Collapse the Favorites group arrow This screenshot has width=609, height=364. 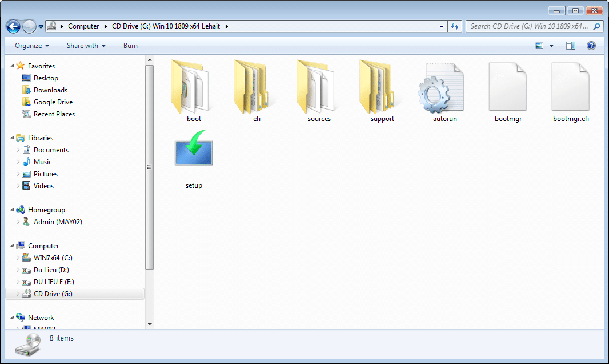[12, 66]
